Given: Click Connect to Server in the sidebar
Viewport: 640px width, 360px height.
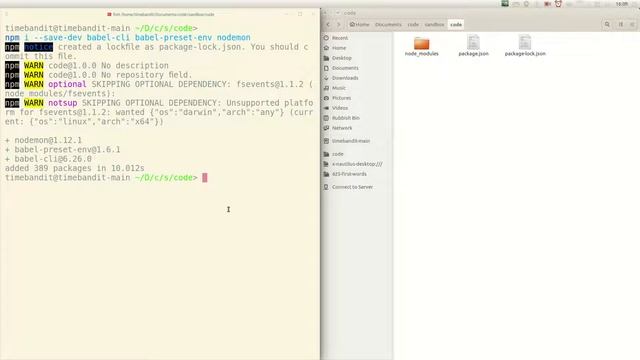Looking at the screenshot, I should (x=352, y=187).
